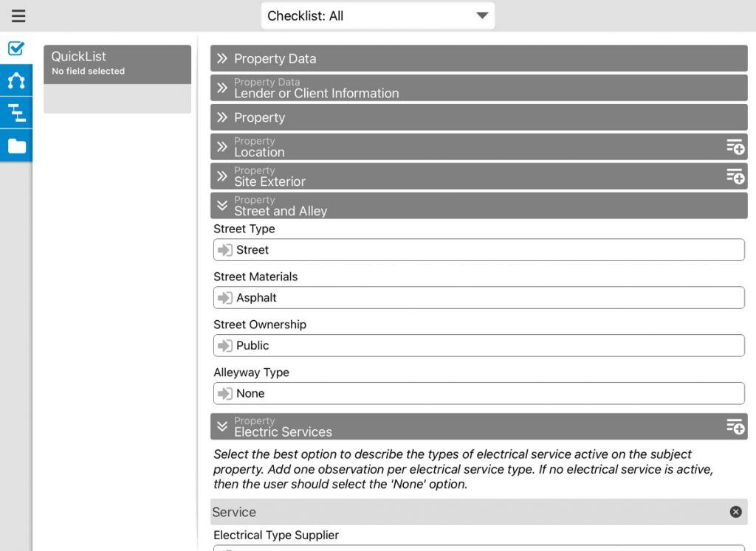The height and width of the screenshot is (551, 756).
Task: Open the hamburger menu at top left
Action: [18, 15]
